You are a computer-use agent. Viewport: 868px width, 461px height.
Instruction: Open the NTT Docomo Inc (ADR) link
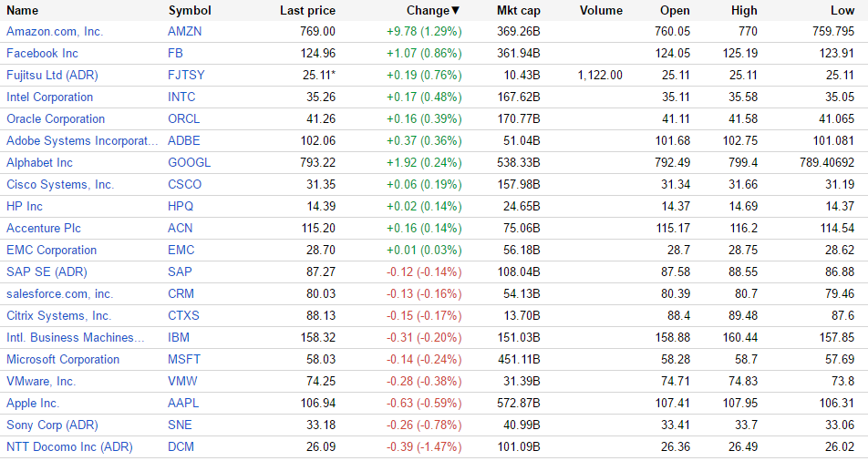click(69, 446)
